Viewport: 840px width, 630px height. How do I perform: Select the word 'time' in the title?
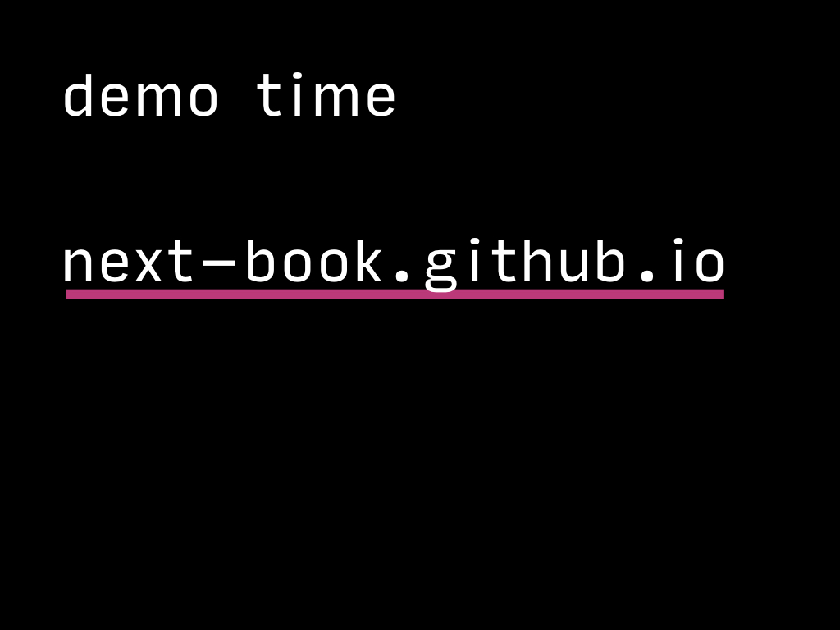point(326,95)
